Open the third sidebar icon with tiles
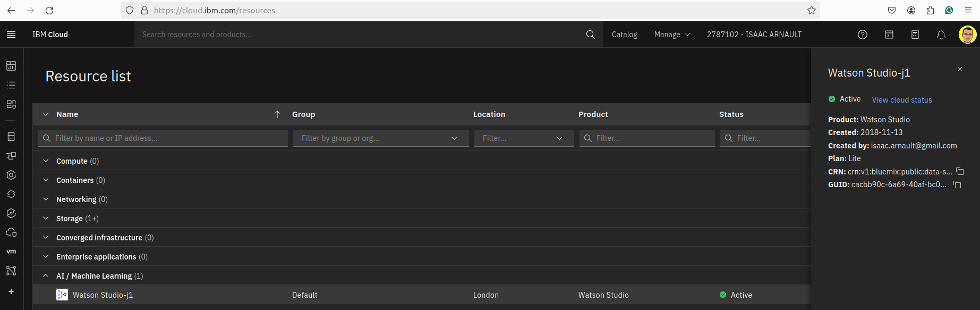The image size is (980, 310). point(11,104)
